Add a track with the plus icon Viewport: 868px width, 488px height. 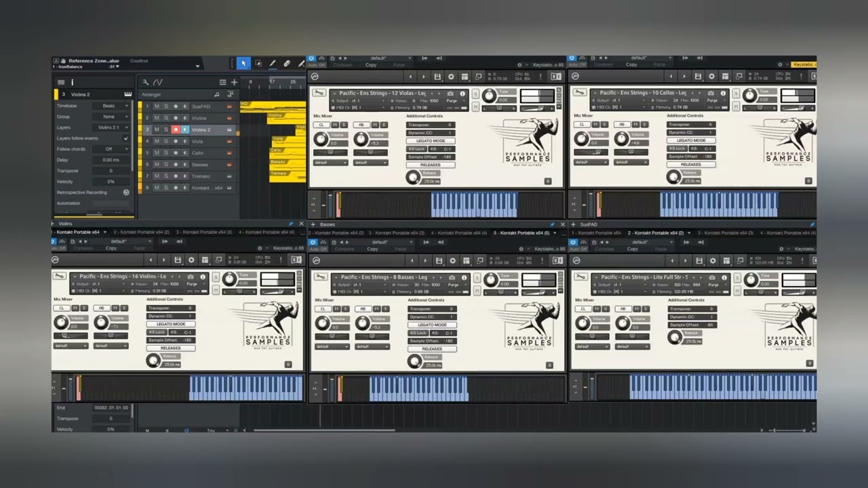(x=234, y=82)
